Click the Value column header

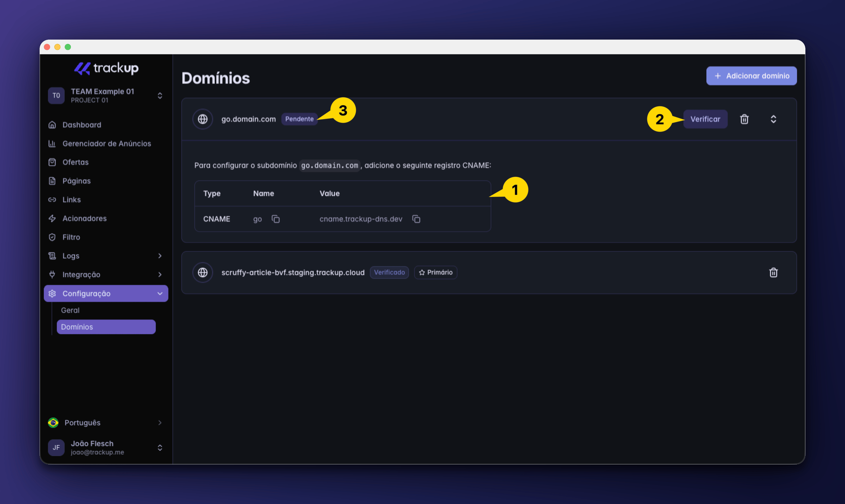[x=329, y=193]
